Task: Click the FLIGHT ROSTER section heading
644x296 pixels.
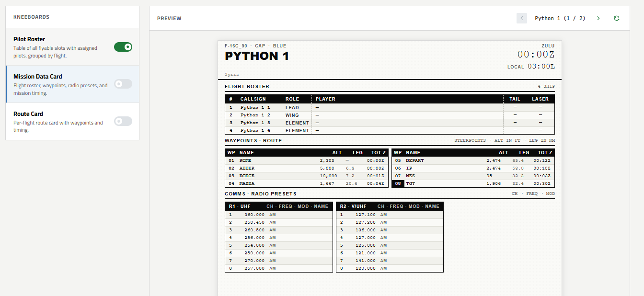Action: (247, 87)
